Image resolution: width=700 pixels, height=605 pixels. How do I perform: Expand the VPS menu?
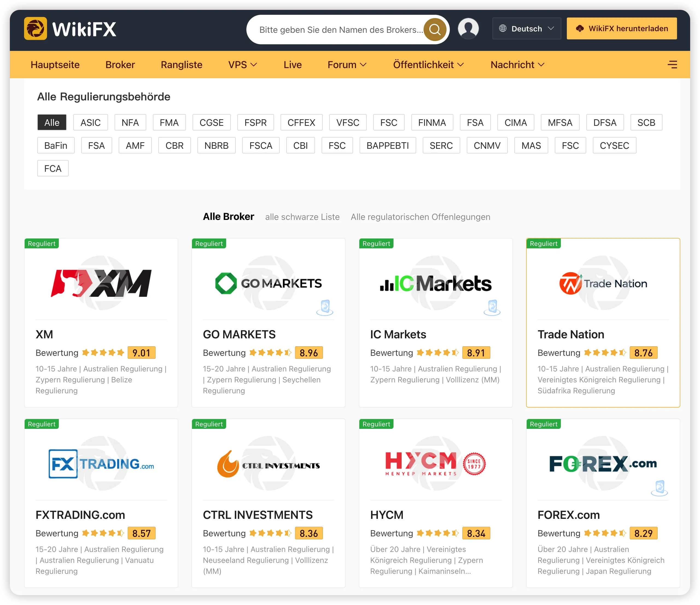point(243,65)
